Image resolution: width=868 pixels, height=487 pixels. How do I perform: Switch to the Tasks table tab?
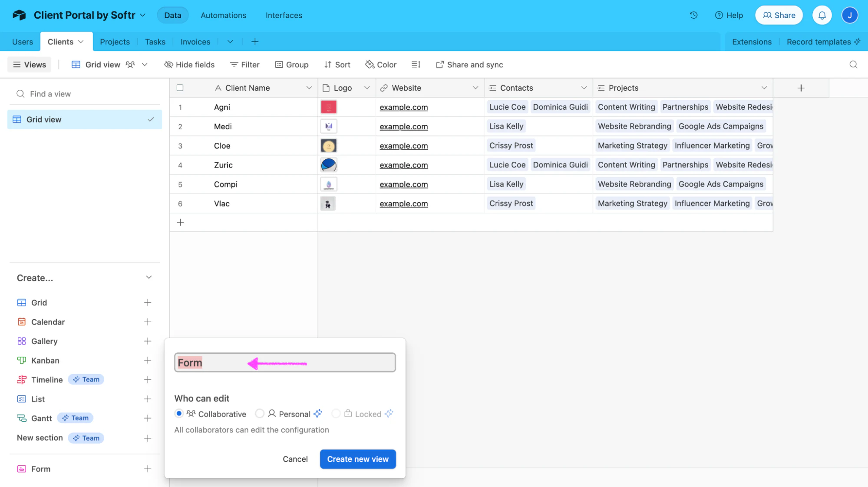(155, 42)
